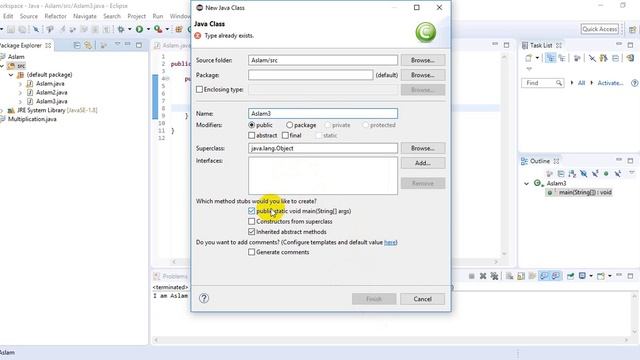640x360 pixels.
Task: Collapse All in the Package Explorer
Action: click(x=77, y=45)
